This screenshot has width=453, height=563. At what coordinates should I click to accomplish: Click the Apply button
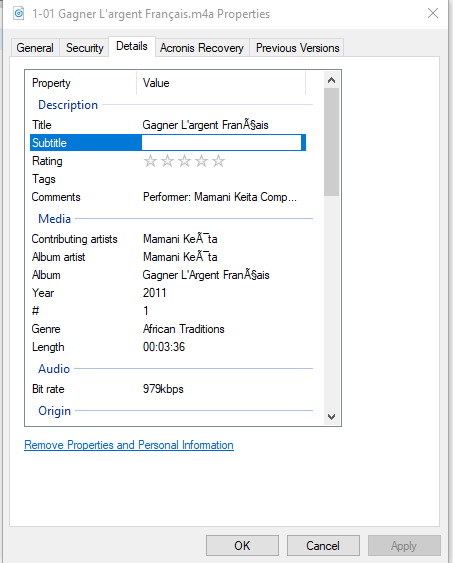coord(404,546)
